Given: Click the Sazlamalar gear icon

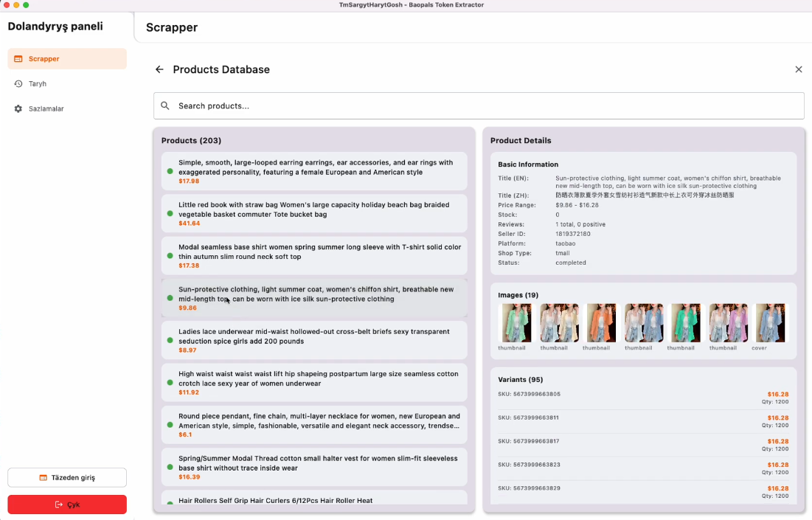Looking at the screenshot, I should point(18,108).
